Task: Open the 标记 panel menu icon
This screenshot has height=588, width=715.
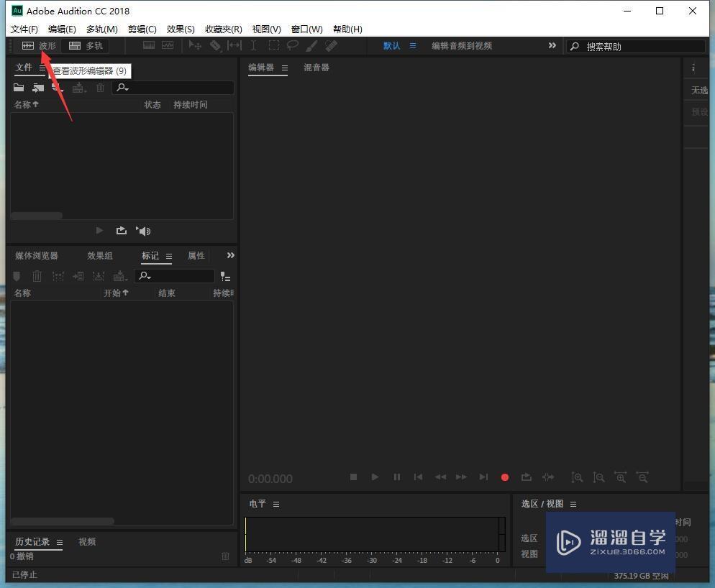Action: click(x=169, y=256)
